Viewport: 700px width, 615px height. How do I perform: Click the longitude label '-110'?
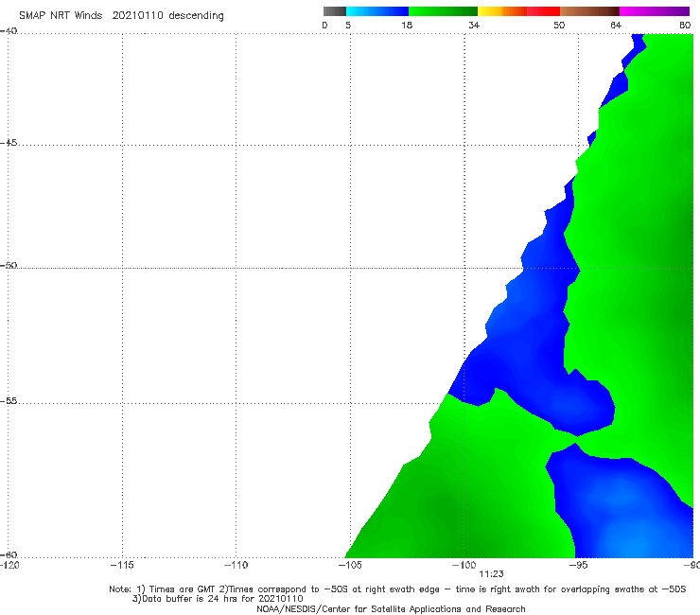(x=236, y=565)
